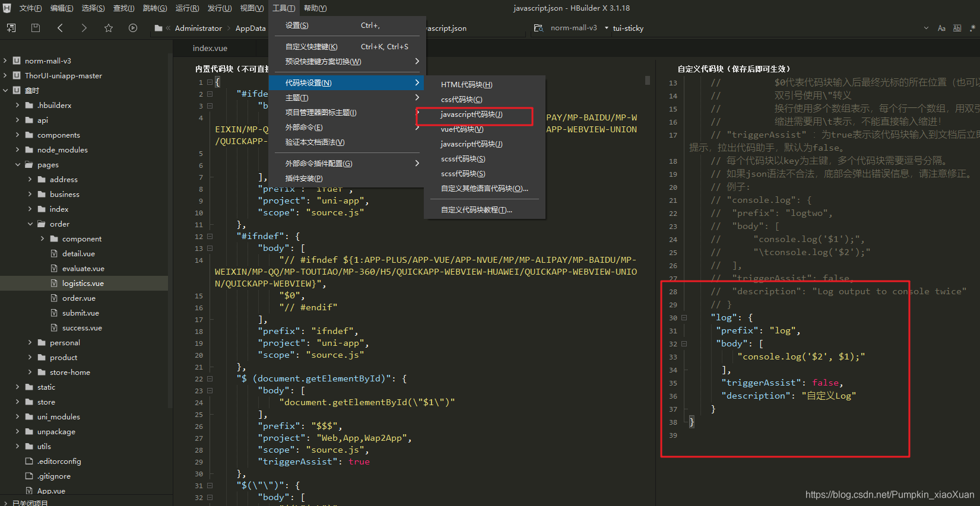The image size is (980, 506).
Task: Collapse the order folder
Action: [x=30, y=224]
